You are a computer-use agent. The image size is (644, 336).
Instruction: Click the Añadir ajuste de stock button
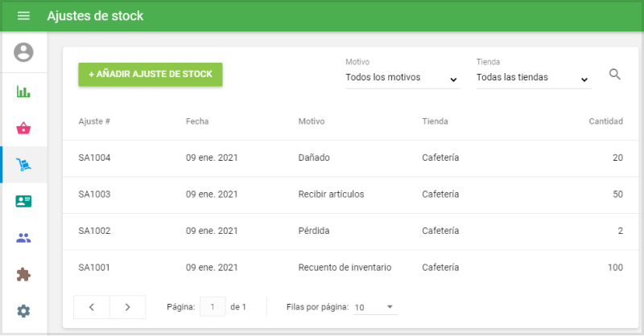pos(151,74)
